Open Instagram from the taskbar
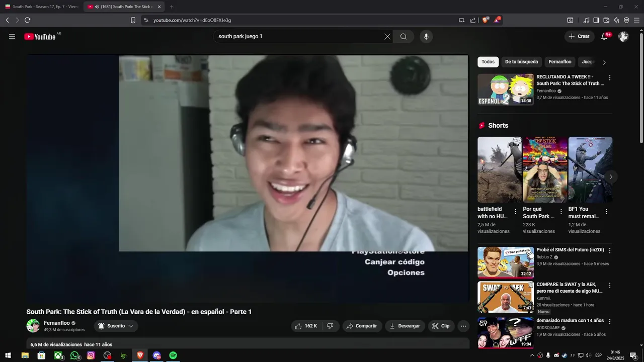Screen dimensions: 644x362 point(91,355)
